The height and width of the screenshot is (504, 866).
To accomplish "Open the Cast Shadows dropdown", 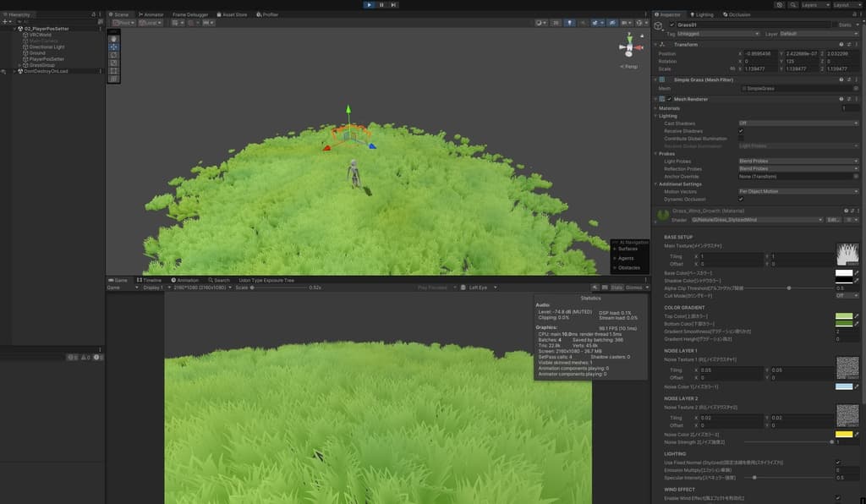I will (x=797, y=123).
